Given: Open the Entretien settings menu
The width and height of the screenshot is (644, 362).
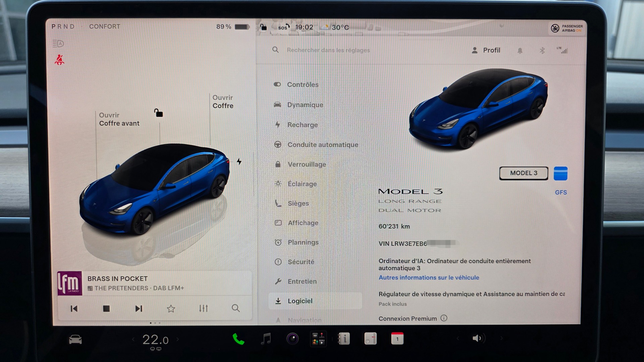Looking at the screenshot, I should click(295, 281).
